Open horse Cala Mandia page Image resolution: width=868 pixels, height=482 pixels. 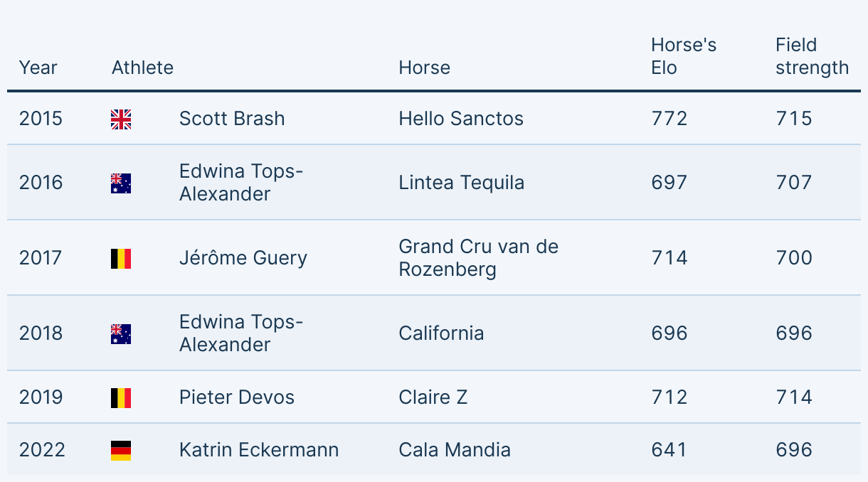(x=455, y=449)
